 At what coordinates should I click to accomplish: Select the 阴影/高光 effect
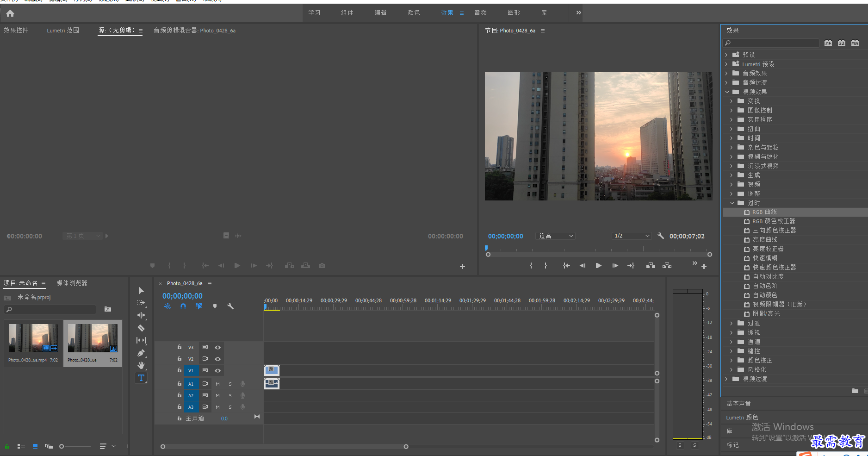(x=766, y=314)
